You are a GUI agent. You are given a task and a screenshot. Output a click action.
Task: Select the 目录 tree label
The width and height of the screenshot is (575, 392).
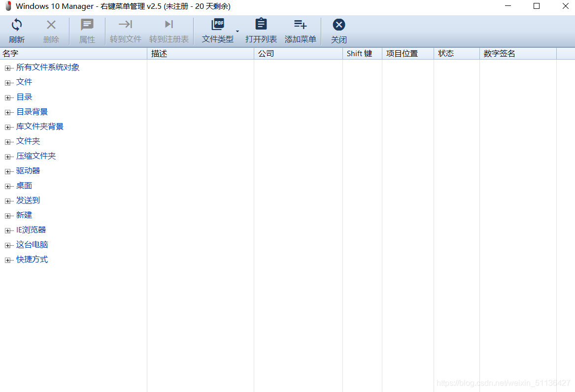[x=24, y=97]
